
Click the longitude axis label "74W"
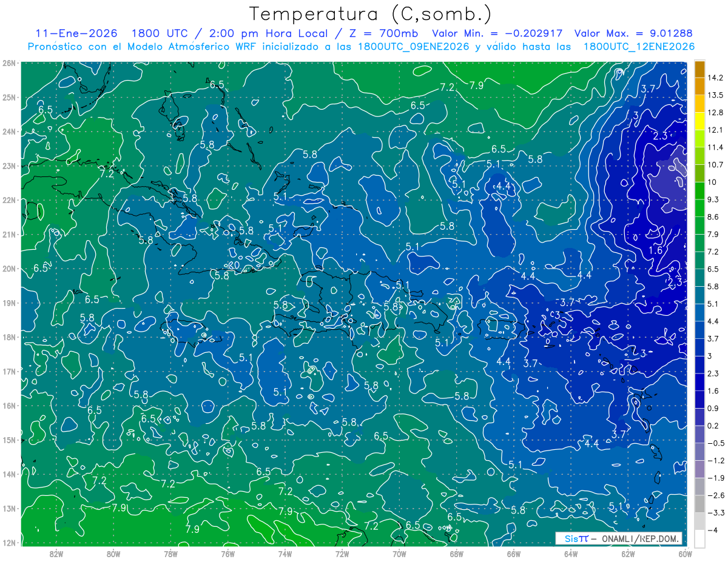pos(285,554)
